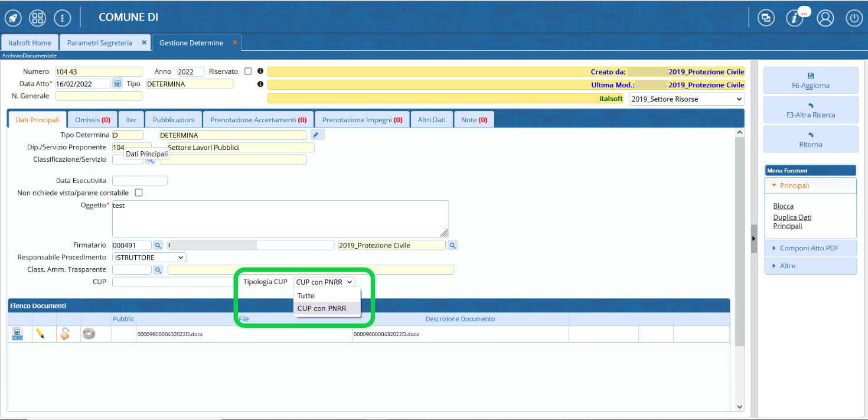Click the padlock icon in document row

[64, 334]
